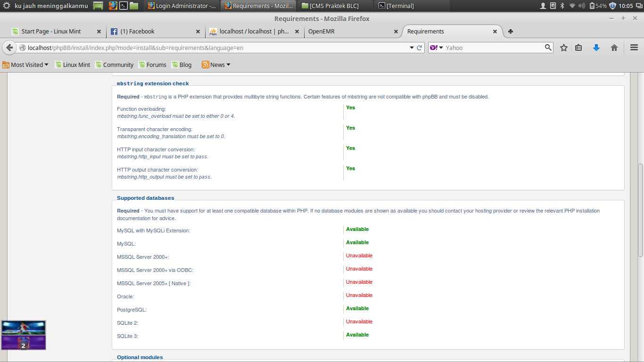Screen dimensions: 644x362
Task: Close the OpenEMR tab
Action: 396,32
